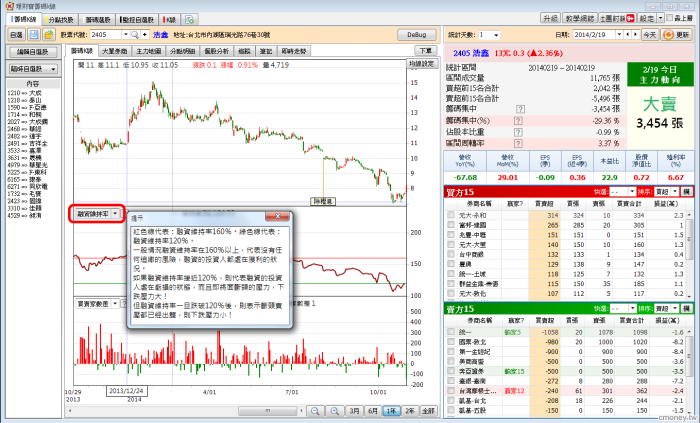Click the stock code input field

click(x=105, y=34)
